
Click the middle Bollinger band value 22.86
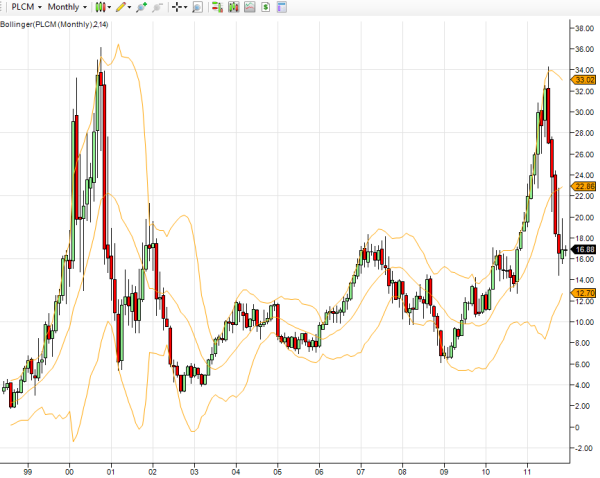click(584, 186)
